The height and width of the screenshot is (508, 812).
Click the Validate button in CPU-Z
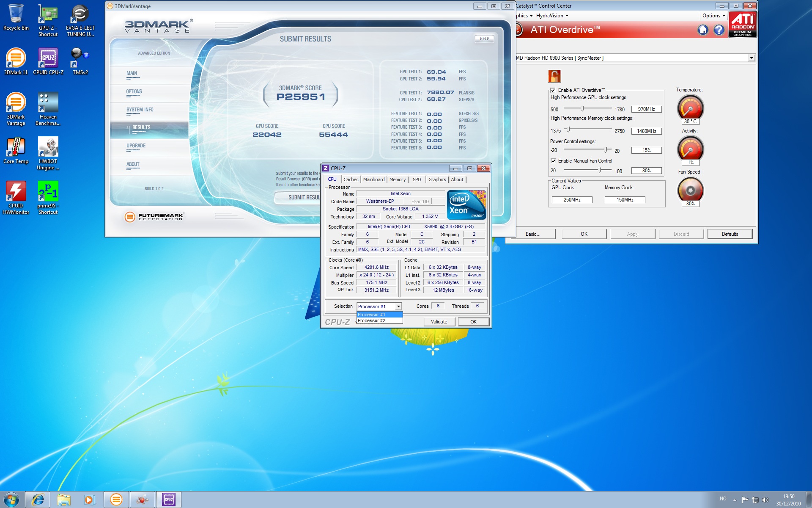click(439, 322)
